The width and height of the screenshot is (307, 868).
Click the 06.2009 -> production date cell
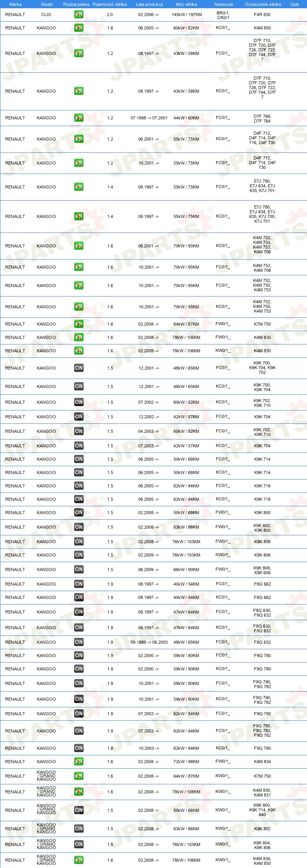pyautogui.click(x=148, y=570)
